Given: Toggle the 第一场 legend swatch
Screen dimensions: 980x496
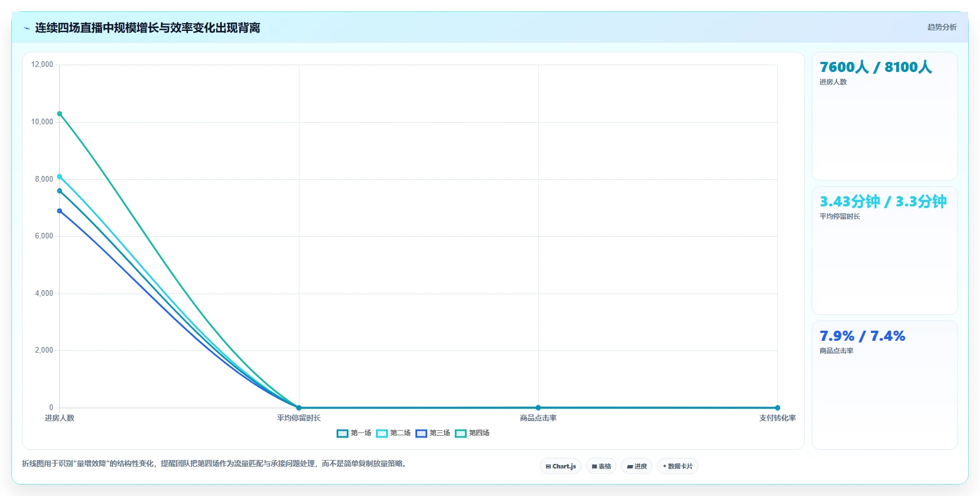Looking at the screenshot, I should pyautogui.click(x=342, y=433).
